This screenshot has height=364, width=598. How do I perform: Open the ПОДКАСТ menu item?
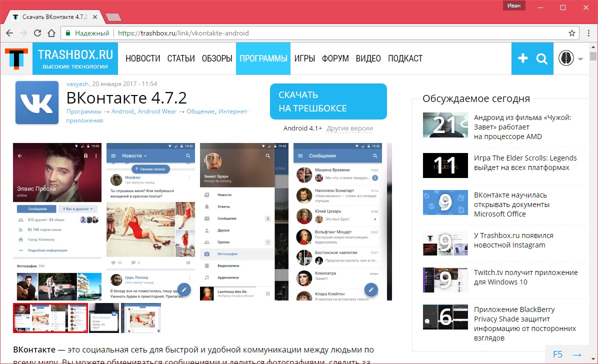point(405,58)
